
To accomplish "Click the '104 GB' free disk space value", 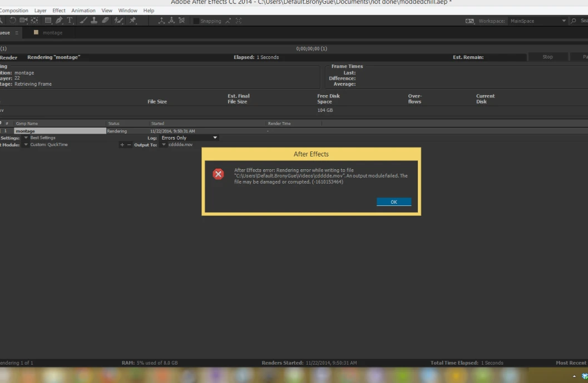I will (325, 110).
